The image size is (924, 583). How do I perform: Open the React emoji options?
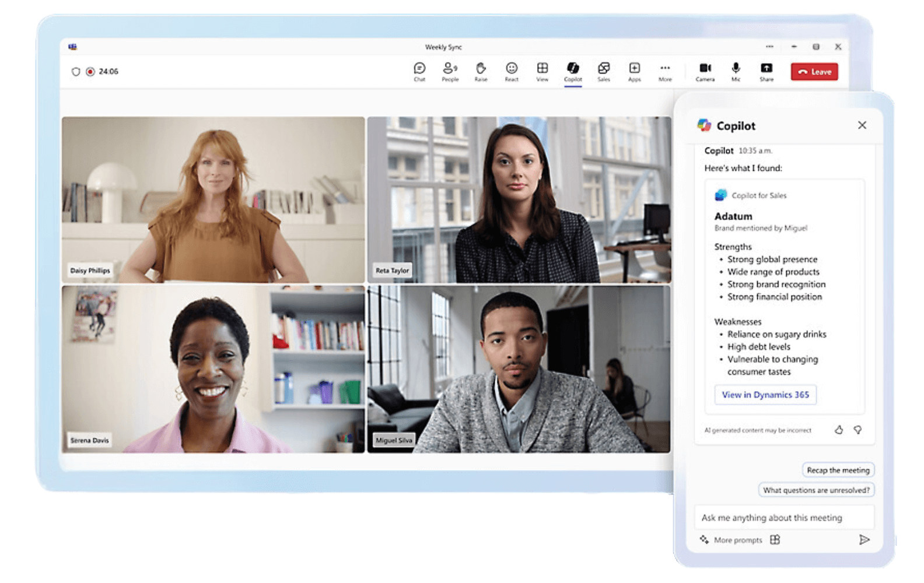[512, 72]
